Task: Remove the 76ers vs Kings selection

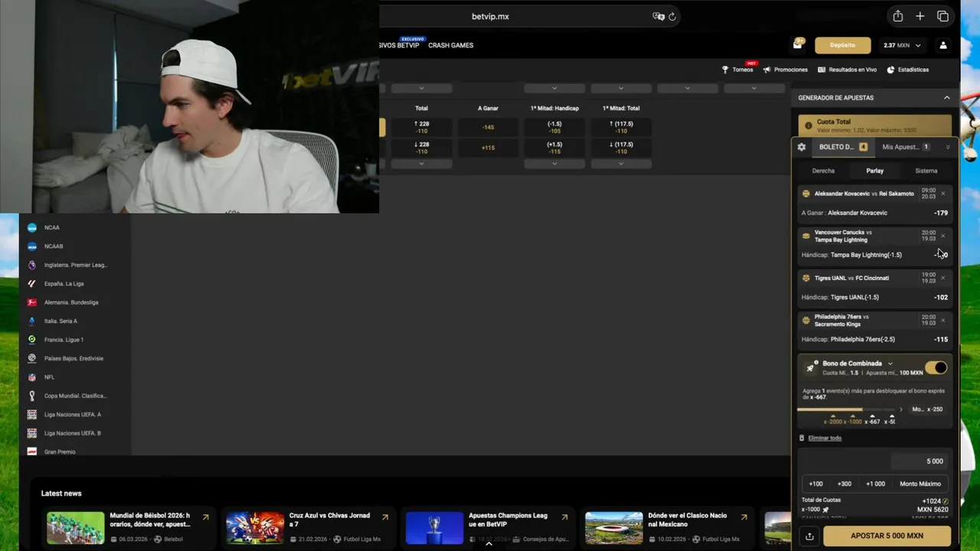Action: click(942, 320)
